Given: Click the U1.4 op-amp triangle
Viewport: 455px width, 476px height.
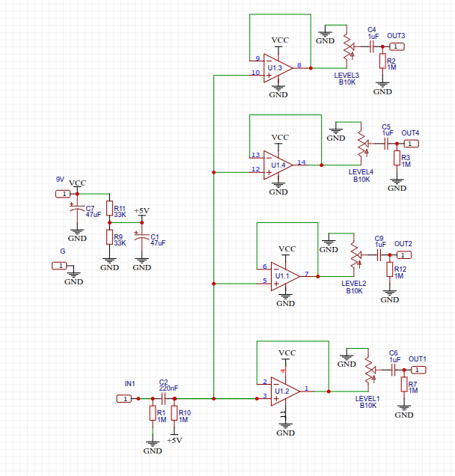Looking at the screenshot, I should point(278,165).
